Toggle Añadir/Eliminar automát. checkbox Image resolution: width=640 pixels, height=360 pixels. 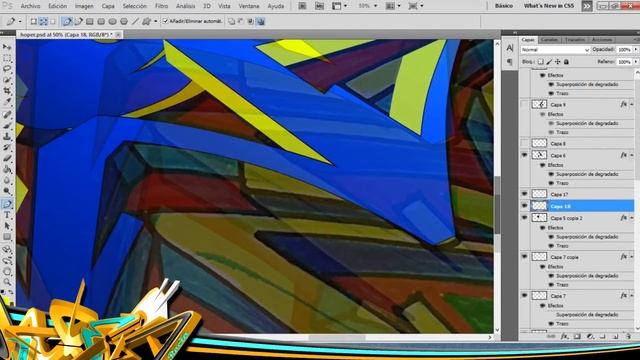pos(165,21)
